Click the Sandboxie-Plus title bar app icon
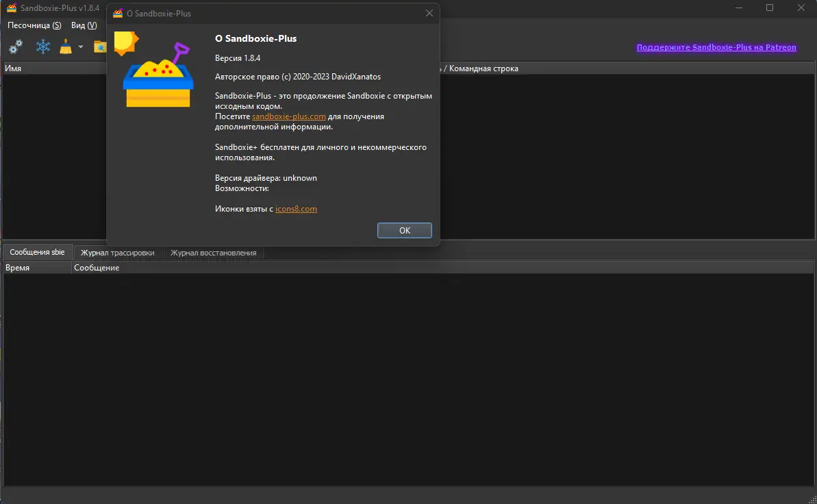The height and width of the screenshot is (504, 817). point(12,8)
